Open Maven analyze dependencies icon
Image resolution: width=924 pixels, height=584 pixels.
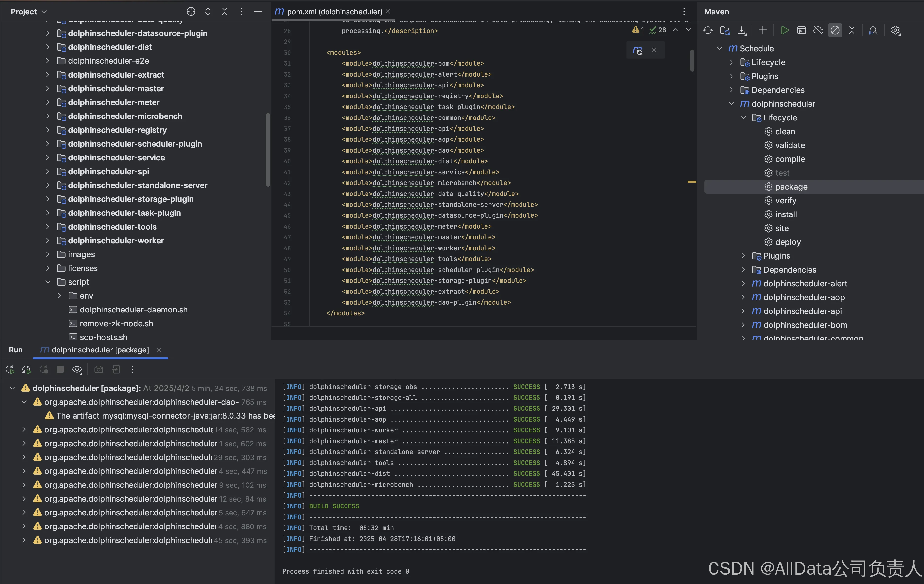point(873,30)
